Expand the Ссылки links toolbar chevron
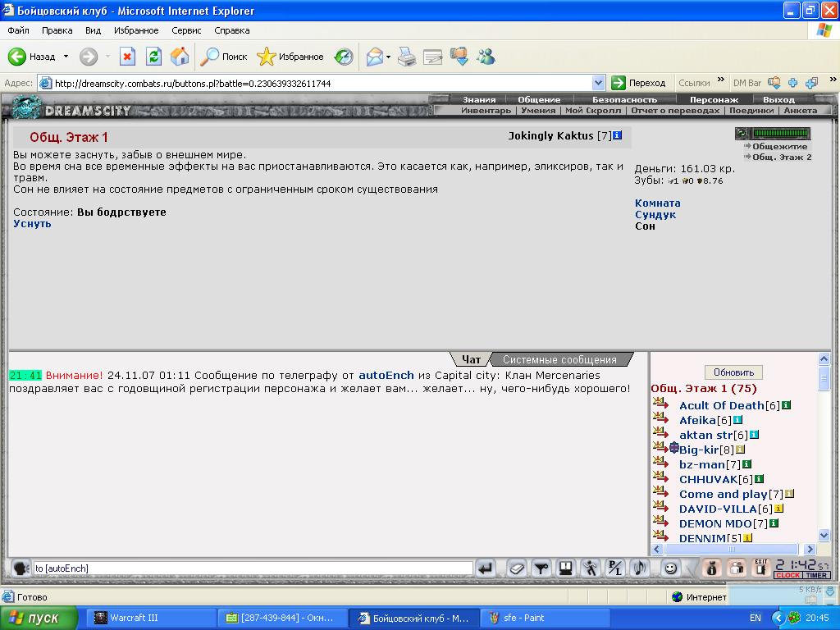Viewport: 840px width, 630px height. pos(720,82)
